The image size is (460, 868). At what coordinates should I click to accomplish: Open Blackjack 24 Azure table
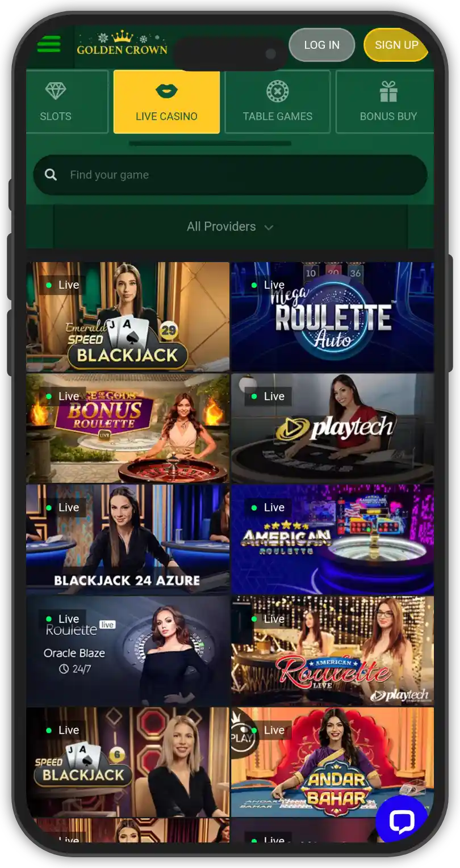tap(128, 539)
